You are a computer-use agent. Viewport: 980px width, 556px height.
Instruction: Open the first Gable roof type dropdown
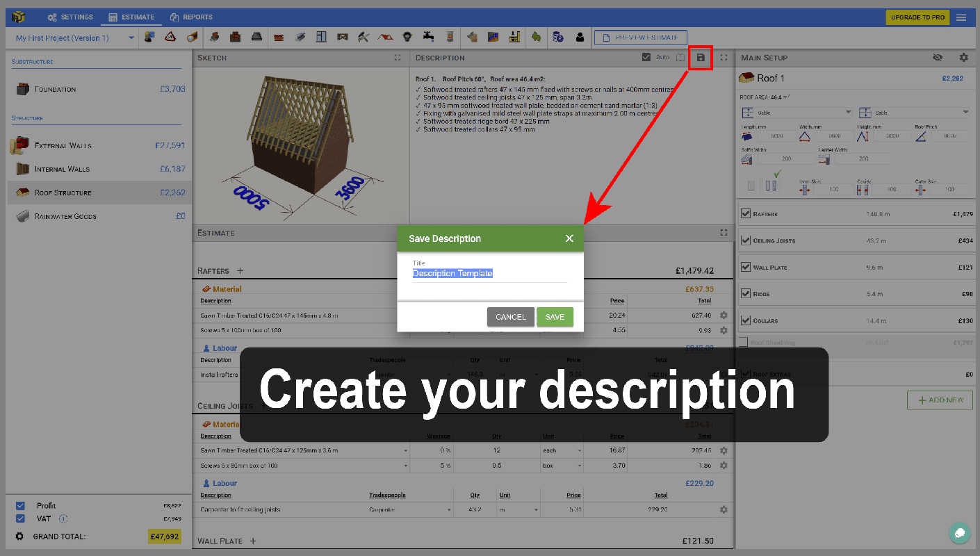pyautogui.click(x=797, y=113)
